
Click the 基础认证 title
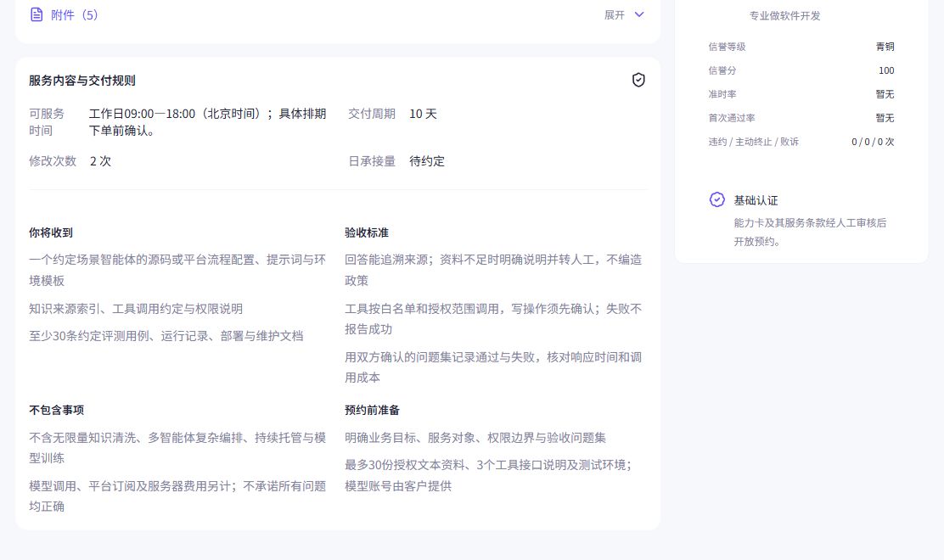click(756, 200)
